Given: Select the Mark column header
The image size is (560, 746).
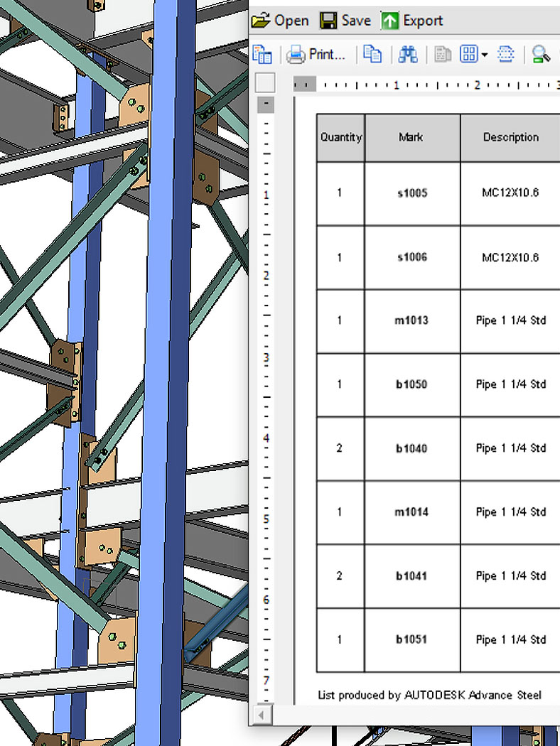Looking at the screenshot, I should click(x=412, y=138).
